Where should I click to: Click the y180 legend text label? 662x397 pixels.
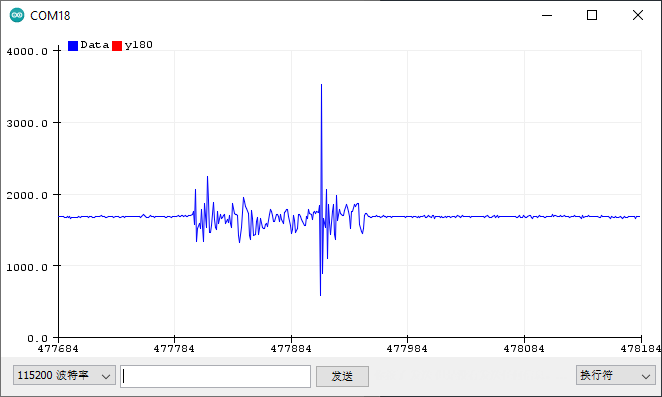[x=138, y=45]
